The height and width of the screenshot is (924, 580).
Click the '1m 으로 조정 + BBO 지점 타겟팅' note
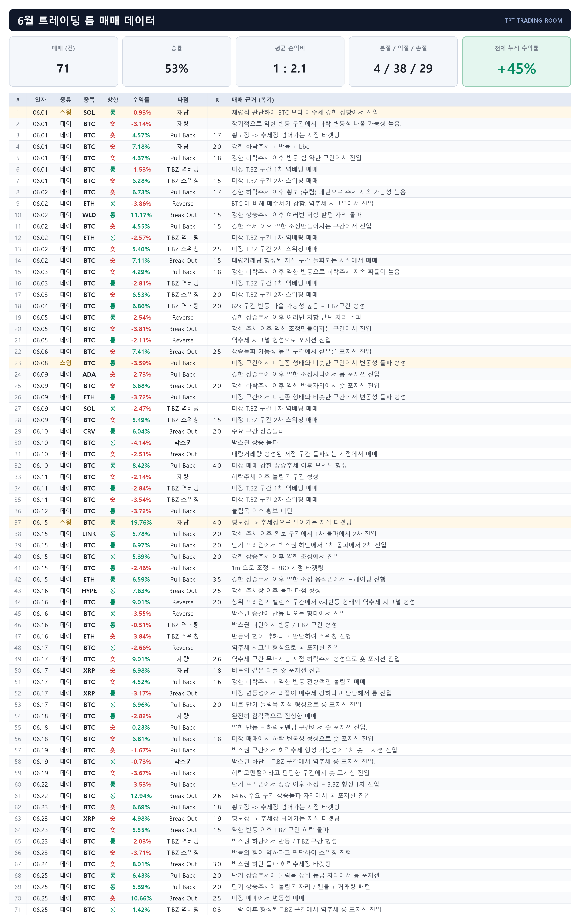(x=277, y=568)
